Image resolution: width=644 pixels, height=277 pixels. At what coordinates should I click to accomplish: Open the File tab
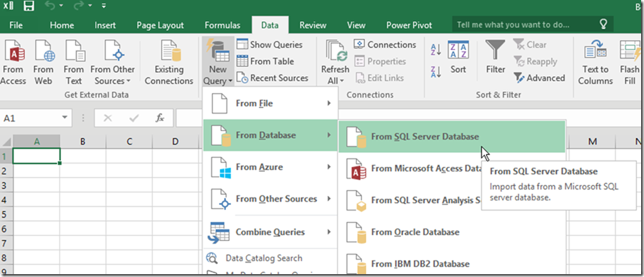pyautogui.click(x=16, y=25)
